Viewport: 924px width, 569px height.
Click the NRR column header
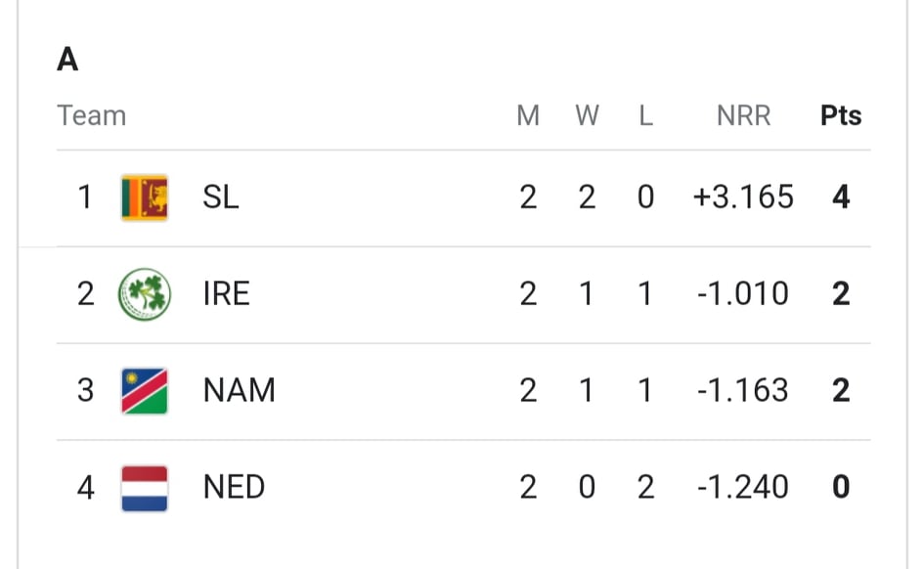pos(744,115)
